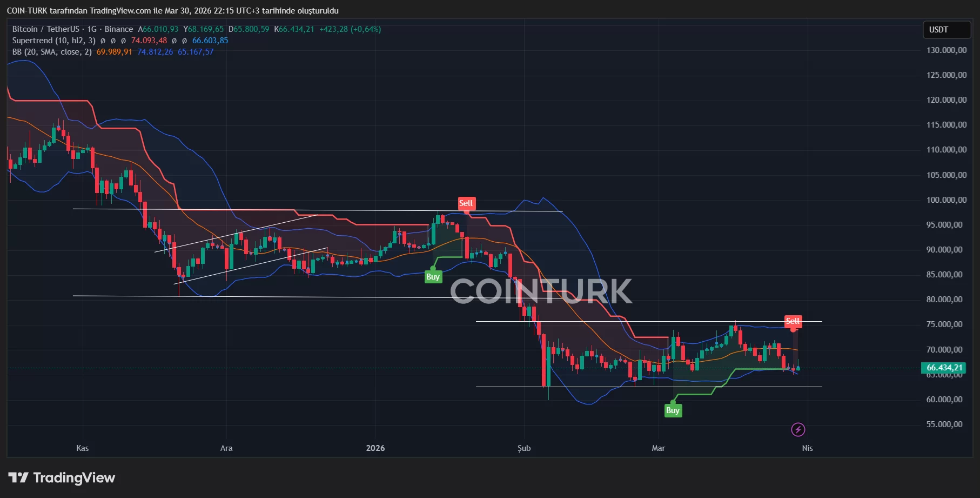Click the Buy label under the February candles
The height and width of the screenshot is (498, 980).
coord(433,276)
